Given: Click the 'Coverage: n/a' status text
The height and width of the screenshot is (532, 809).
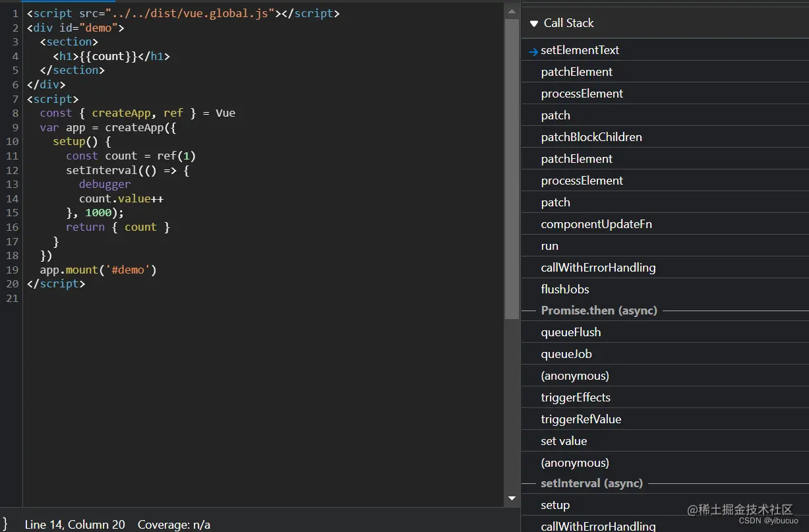Looking at the screenshot, I should (x=174, y=525).
